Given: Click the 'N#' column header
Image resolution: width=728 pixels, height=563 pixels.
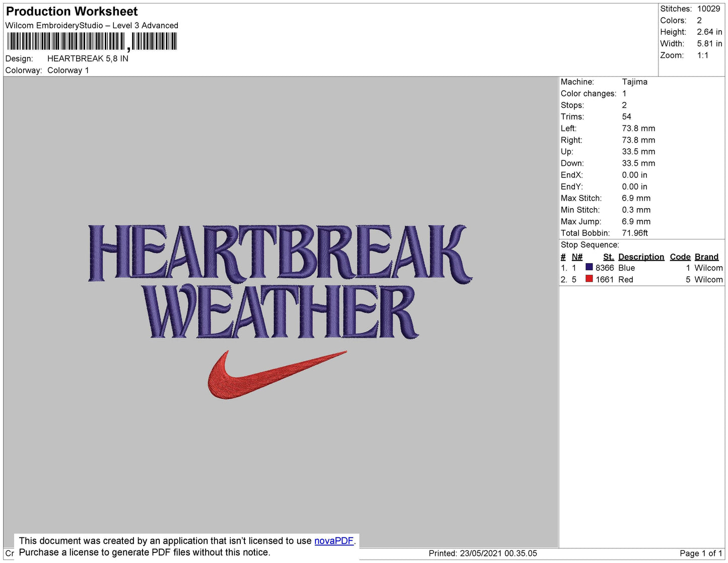Looking at the screenshot, I should coord(577,257).
